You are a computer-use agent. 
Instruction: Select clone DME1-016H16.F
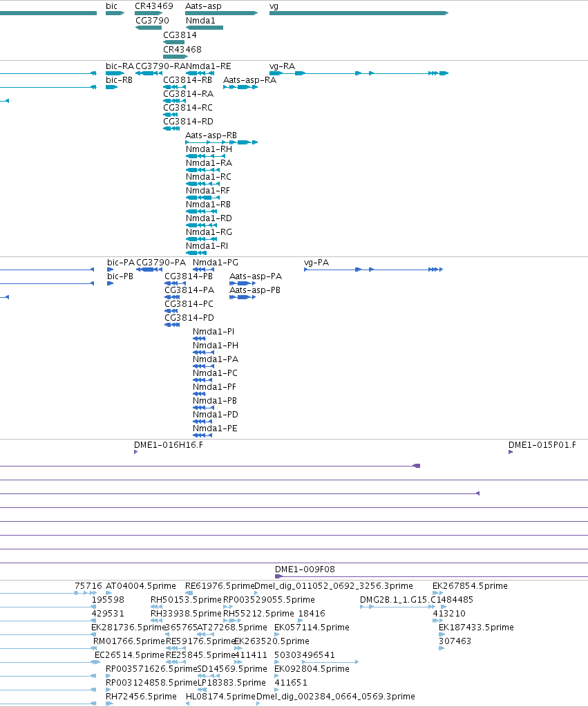[x=135, y=452]
